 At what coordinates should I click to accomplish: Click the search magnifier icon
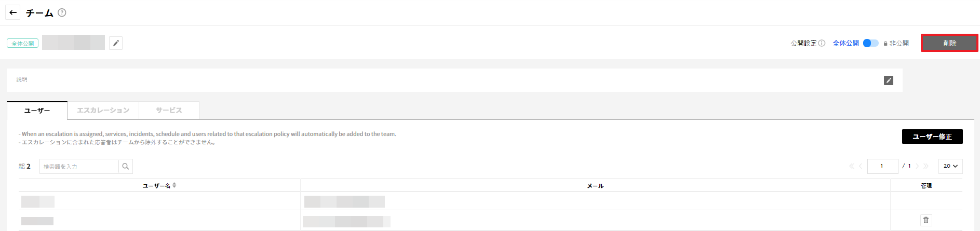point(126,167)
